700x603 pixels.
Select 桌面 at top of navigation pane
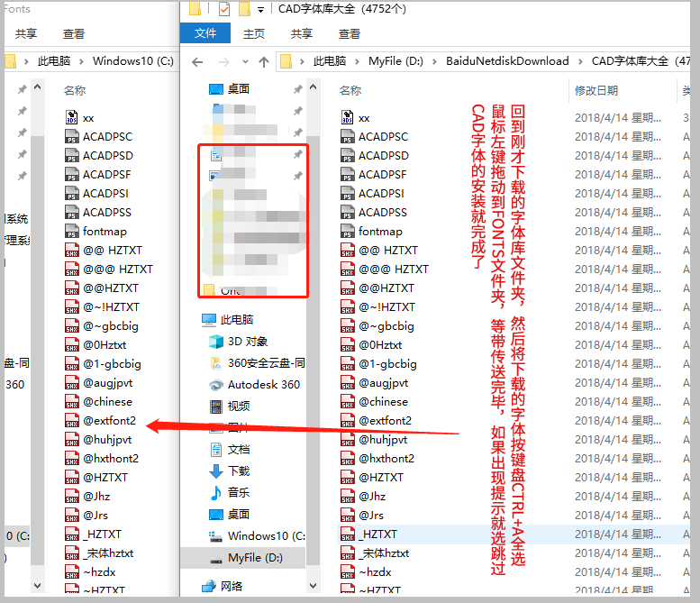click(239, 89)
